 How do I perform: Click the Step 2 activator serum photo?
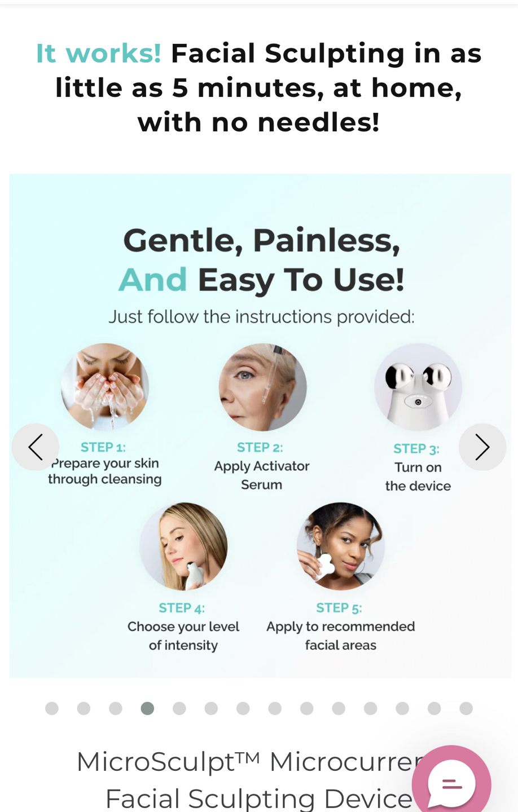[x=262, y=387]
